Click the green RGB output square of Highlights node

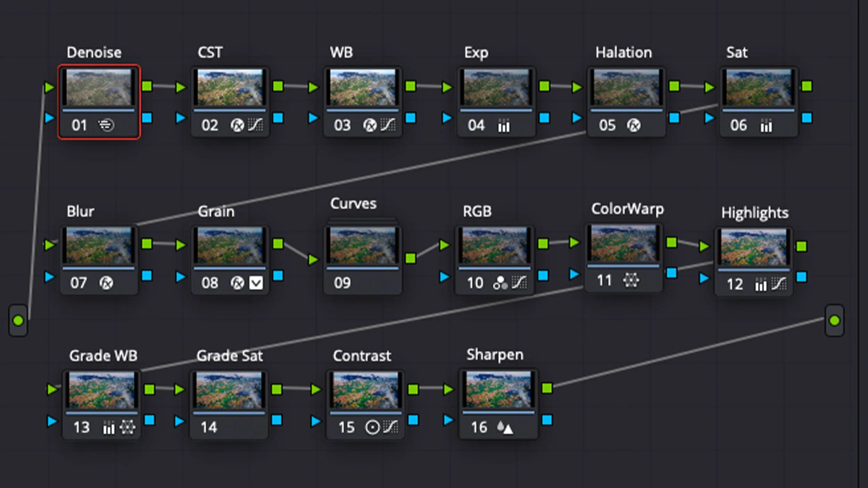[x=802, y=246]
